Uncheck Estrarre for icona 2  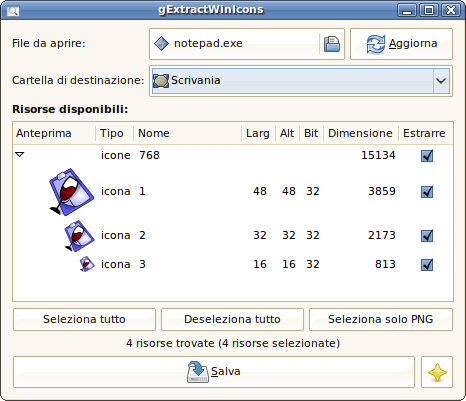427,236
